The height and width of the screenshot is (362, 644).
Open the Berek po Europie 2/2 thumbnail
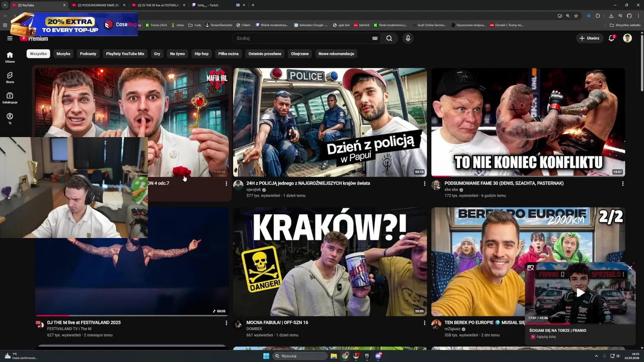coord(528,261)
